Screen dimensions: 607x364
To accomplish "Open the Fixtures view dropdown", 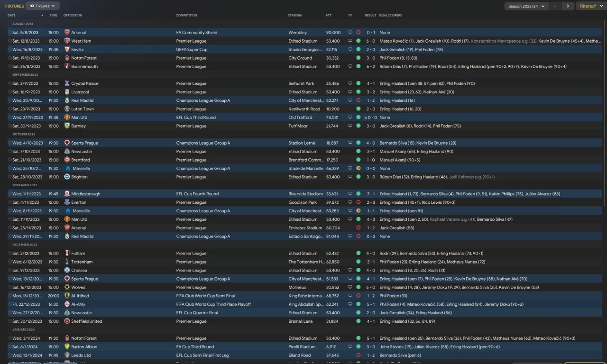I will (x=43, y=6).
